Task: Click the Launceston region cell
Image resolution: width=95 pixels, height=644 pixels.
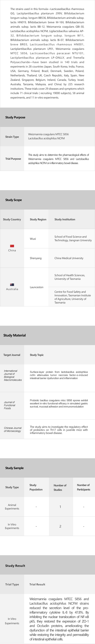Action: click(x=37, y=287)
